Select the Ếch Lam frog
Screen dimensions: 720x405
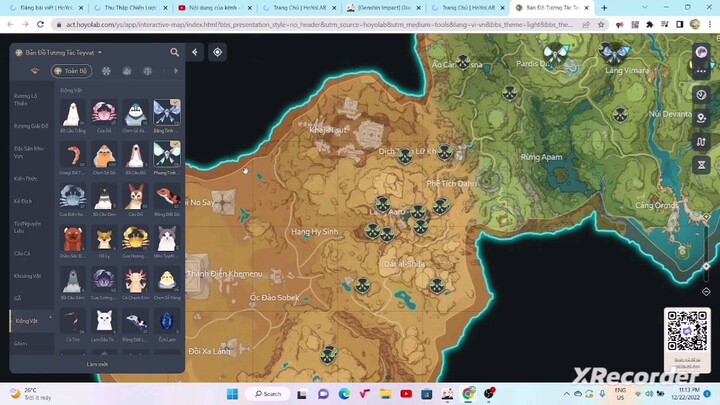click(167, 322)
